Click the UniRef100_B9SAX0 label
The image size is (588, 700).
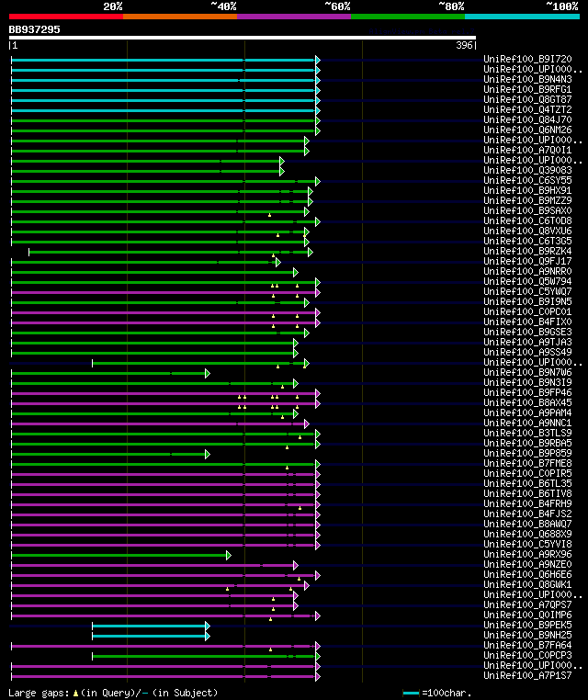(527, 210)
